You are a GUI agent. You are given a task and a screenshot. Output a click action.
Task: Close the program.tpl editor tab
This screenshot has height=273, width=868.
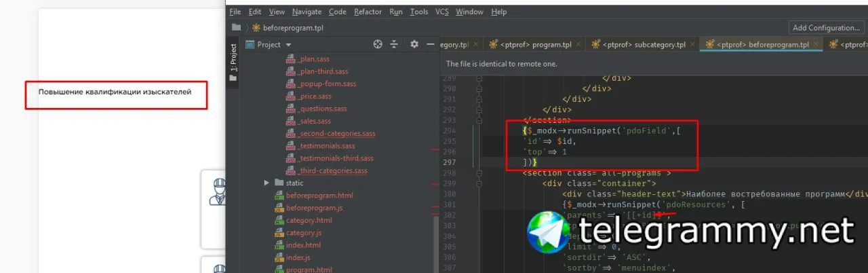pyautogui.click(x=579, y=45)
